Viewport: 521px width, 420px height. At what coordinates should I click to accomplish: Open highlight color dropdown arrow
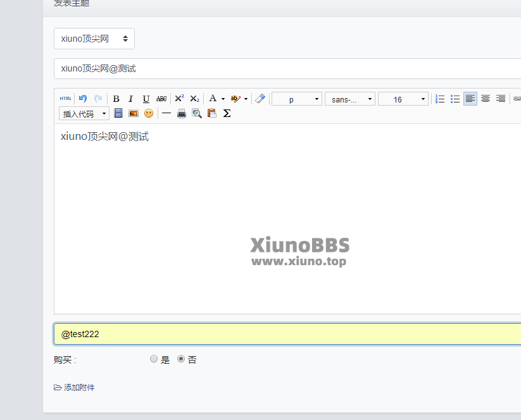tap(246, 99)
